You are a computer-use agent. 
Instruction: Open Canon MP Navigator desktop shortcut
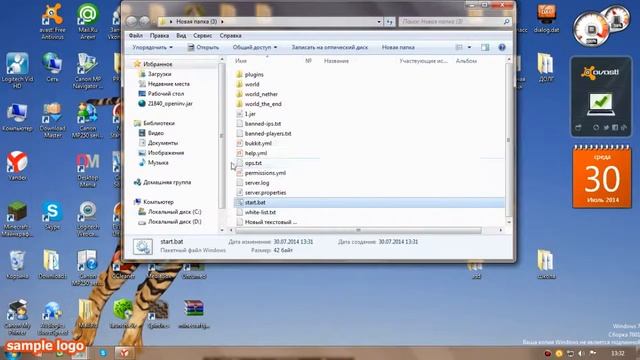tap(87, 70)
